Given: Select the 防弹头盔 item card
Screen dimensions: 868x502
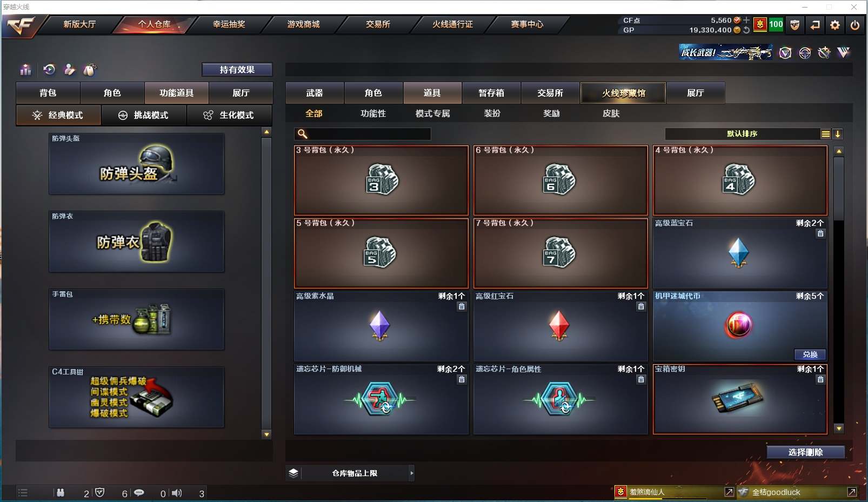Looking at the screenshot, I should (x=137, y=164).
